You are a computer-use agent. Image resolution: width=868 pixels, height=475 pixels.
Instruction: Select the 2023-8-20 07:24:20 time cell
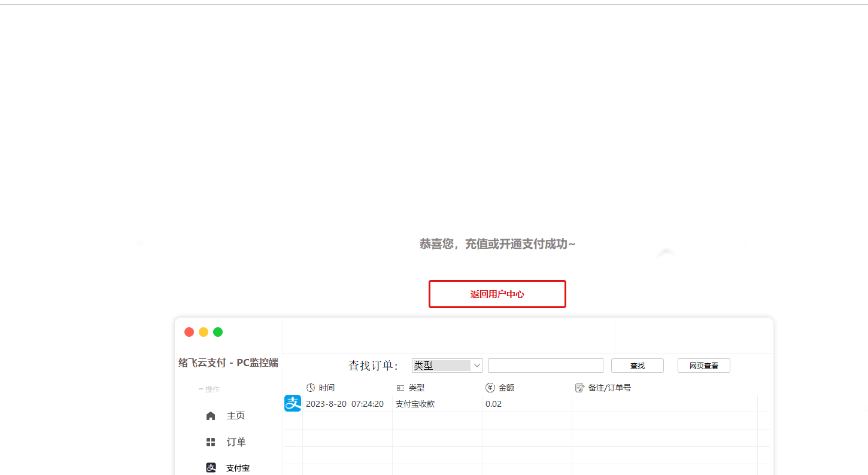click(x=345, y=404)
